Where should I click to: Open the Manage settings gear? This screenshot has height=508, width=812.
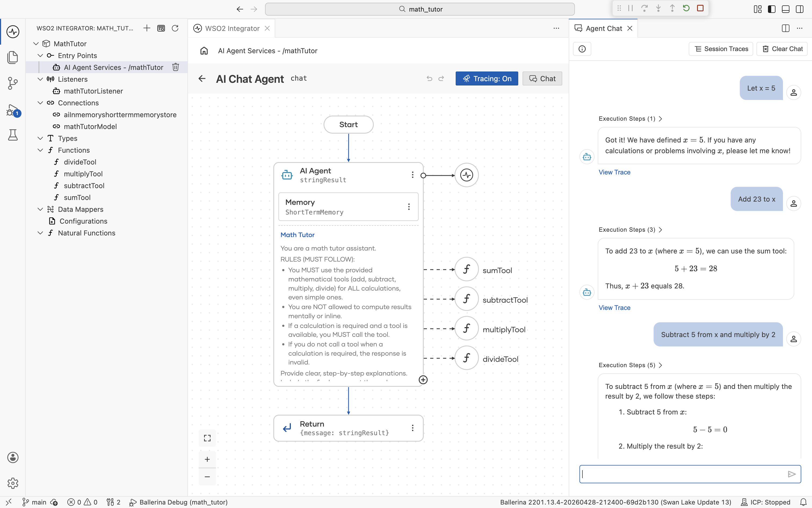(x=13, y=483)
